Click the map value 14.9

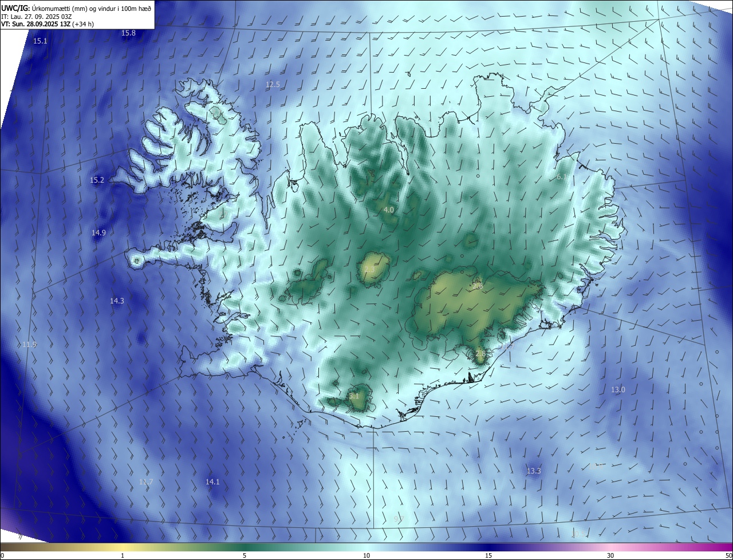(x=98, y=233)
